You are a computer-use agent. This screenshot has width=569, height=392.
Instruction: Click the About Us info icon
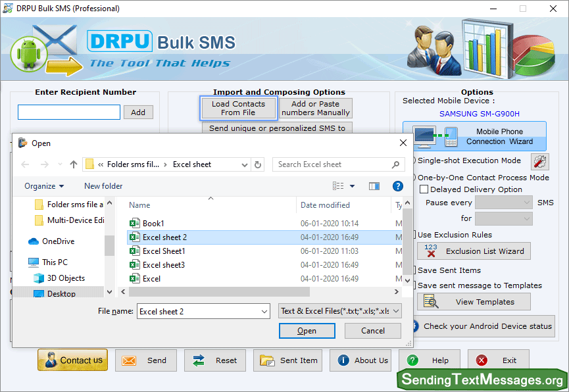pos(343,360)
